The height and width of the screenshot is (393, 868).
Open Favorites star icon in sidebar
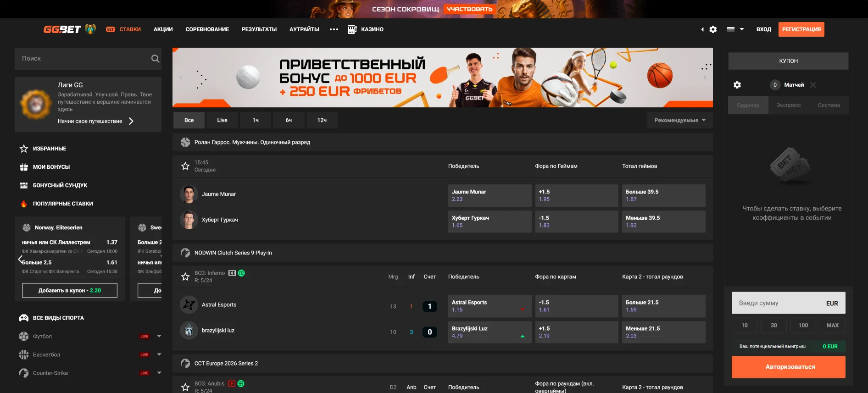pos(24,149)
